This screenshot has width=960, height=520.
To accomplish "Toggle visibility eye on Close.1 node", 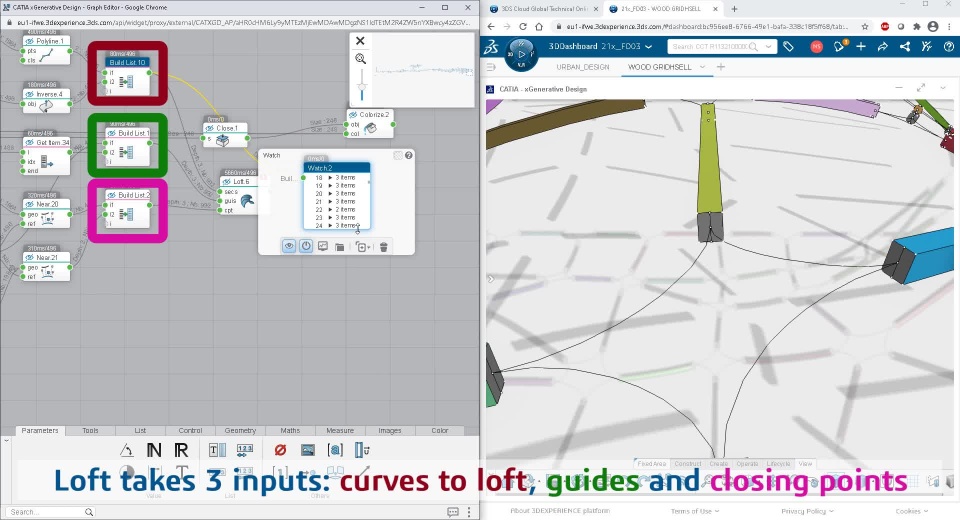I will tap(210, 128).
